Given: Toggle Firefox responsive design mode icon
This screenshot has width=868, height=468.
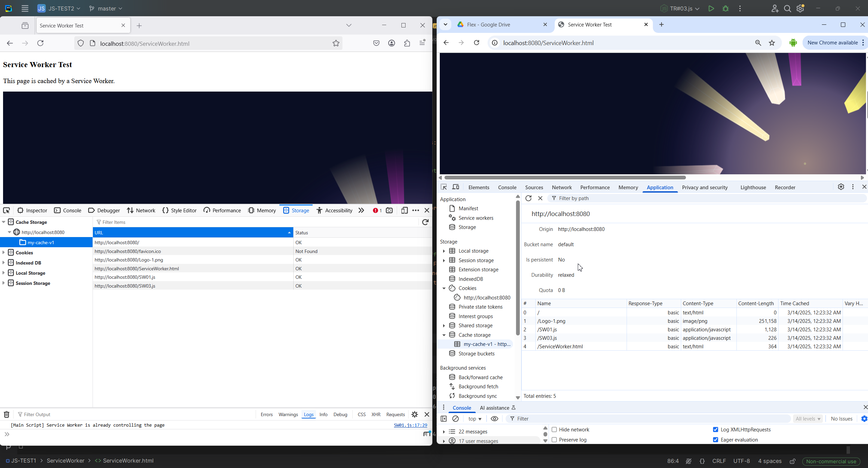Looking at the screenshot, I should 404,210.
